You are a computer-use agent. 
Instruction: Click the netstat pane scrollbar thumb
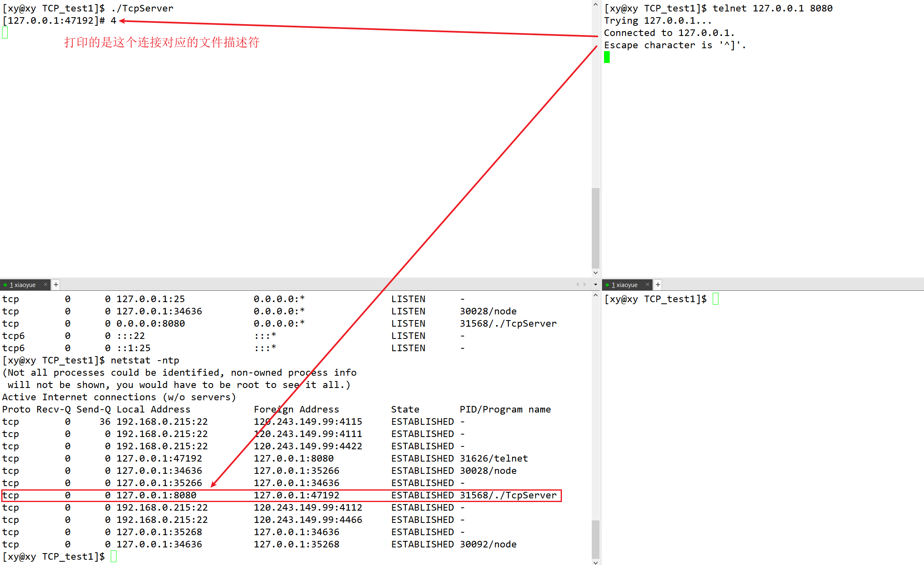[595, 539]
